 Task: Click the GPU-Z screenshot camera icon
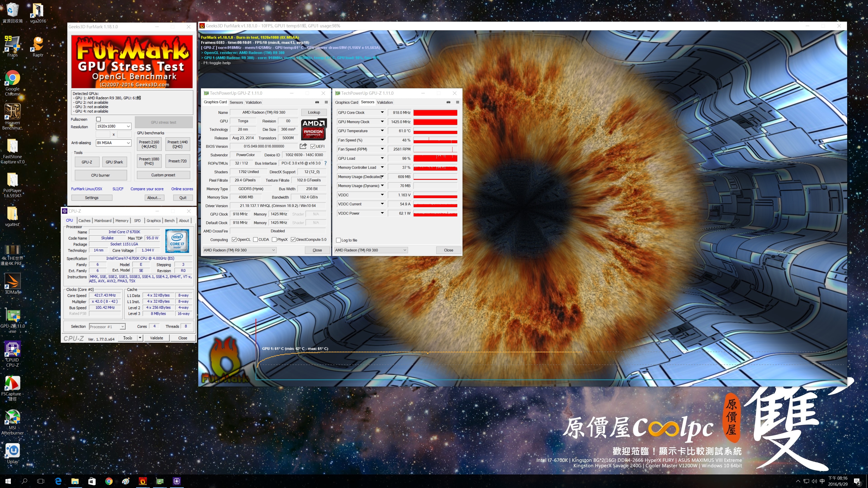pos(317,102)
